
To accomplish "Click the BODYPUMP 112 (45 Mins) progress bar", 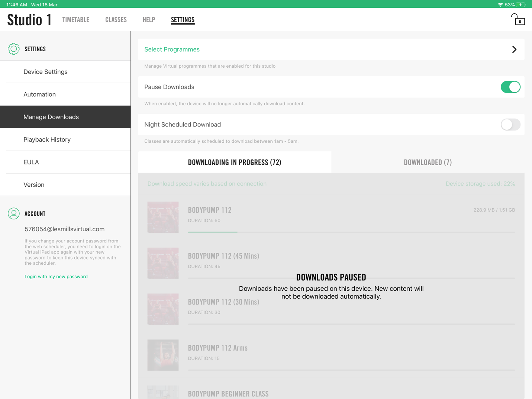I will click(351, 278).
